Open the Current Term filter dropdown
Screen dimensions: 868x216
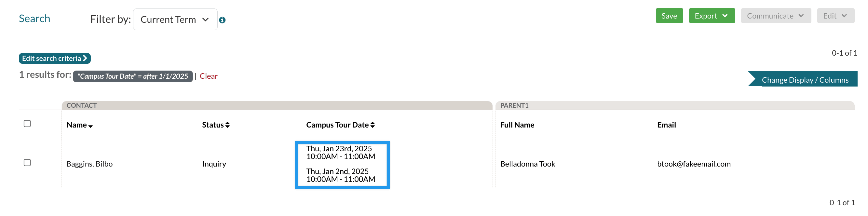(175, 20)
